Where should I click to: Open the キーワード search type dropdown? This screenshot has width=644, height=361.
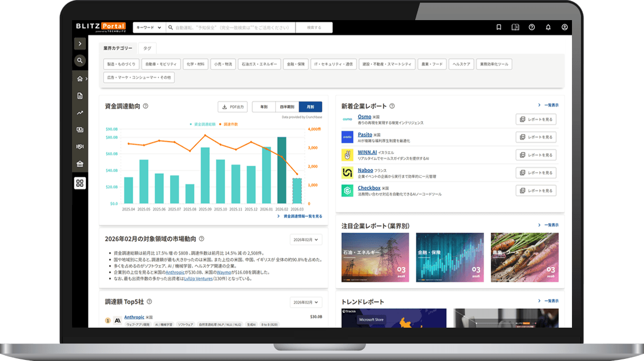tap(149, 28)
